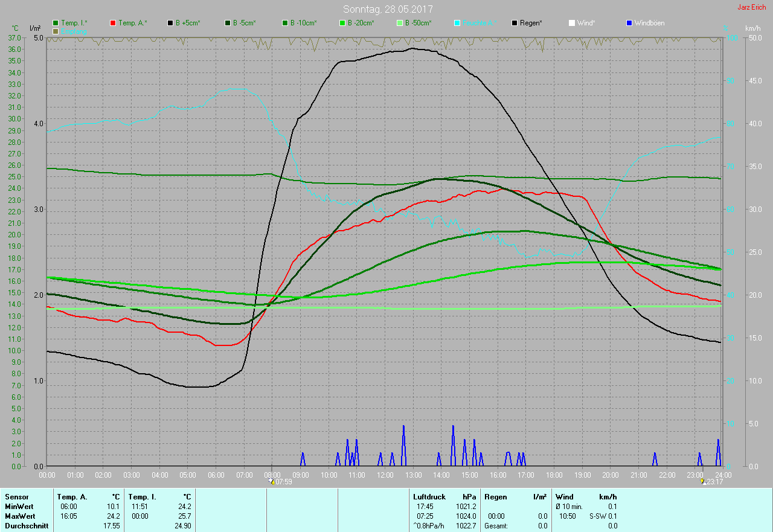
Task: Click the cyan legend square beside B -50cm
Action: 457,23
